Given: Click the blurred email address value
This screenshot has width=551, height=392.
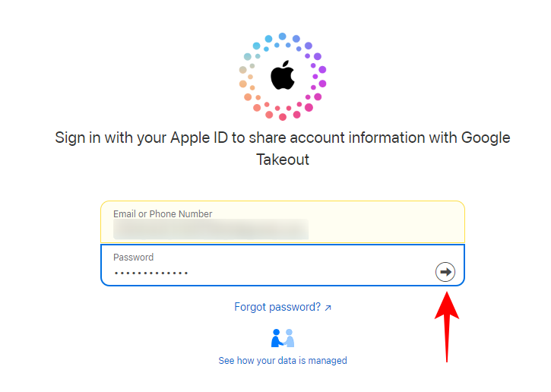Looking at the screenshot, I should 211,229.
